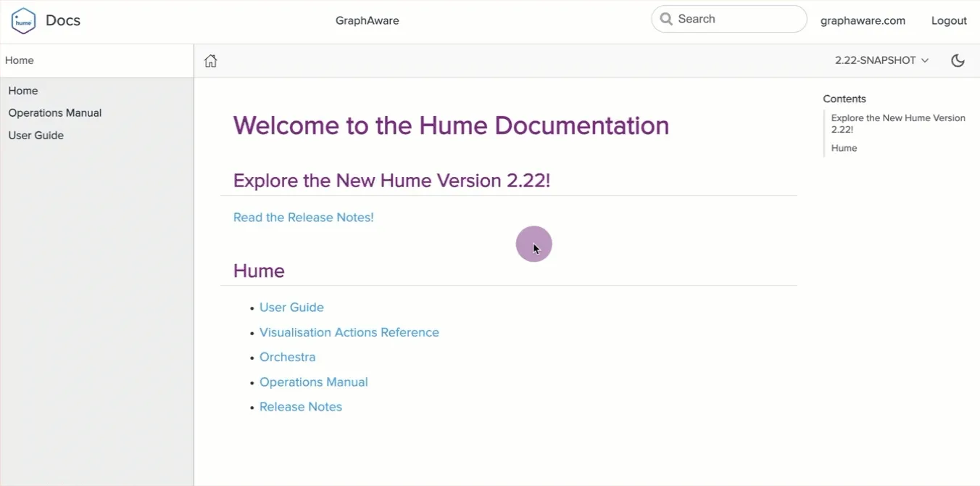Open the Docs title link
Screen dimensions: 980x486
[63, 20]
